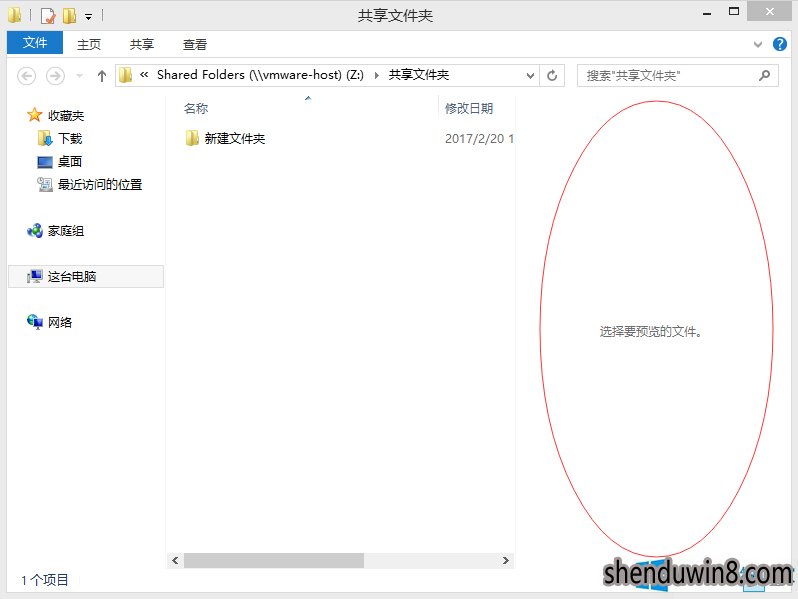Select the 新建文件夹 folder name
Screen dimensions: 798x599
tap(235, 138)
